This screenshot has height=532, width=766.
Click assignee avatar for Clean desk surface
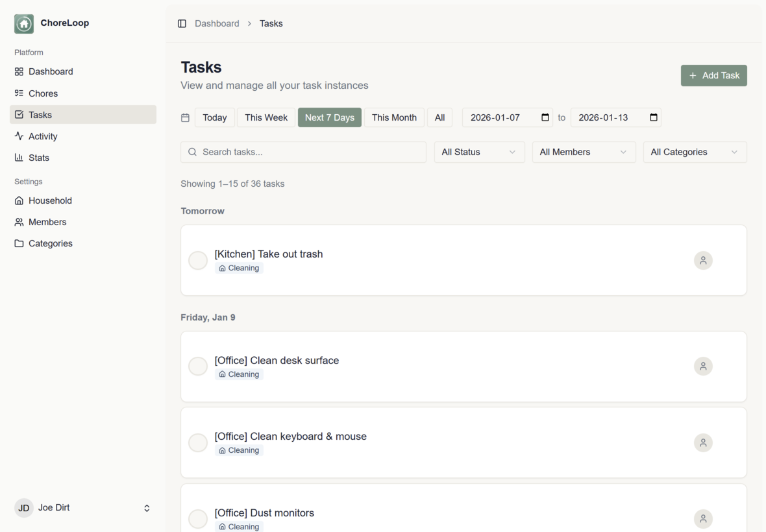pyautogui.click(x=703, y=366)
